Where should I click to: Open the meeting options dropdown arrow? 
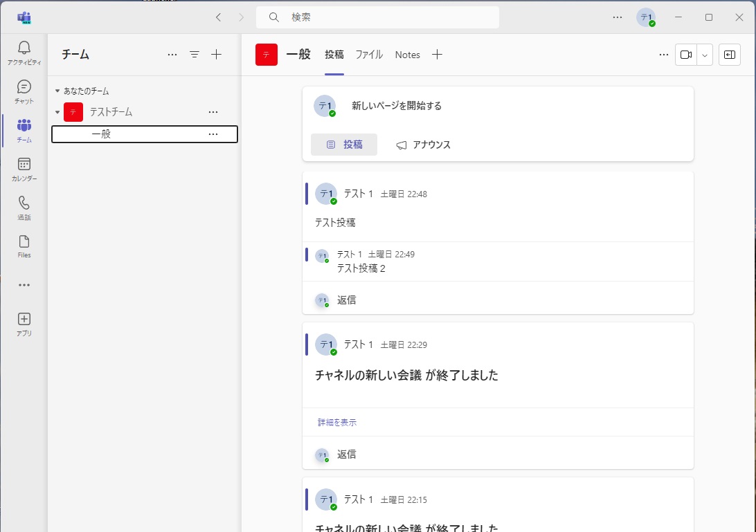(704, 55)
